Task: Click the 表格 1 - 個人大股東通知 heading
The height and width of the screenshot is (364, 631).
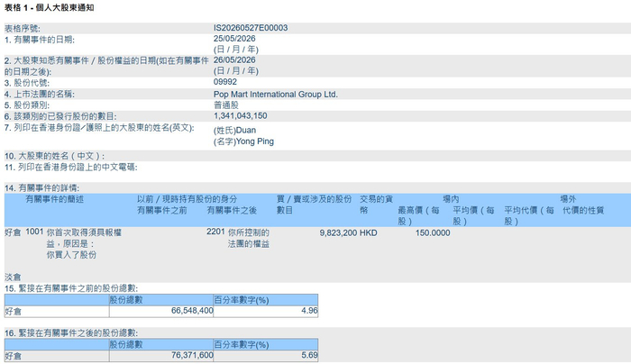Action: 49,7
